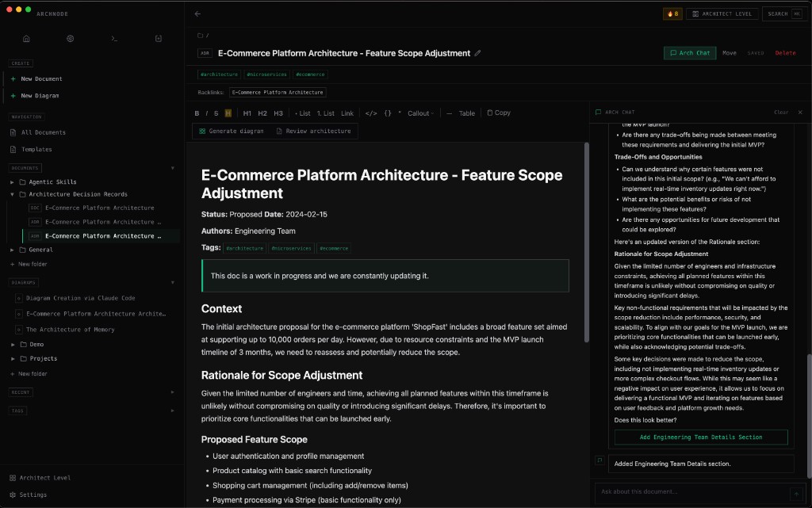Open the DOC E-Commerce Platform Architecture item

99,208
